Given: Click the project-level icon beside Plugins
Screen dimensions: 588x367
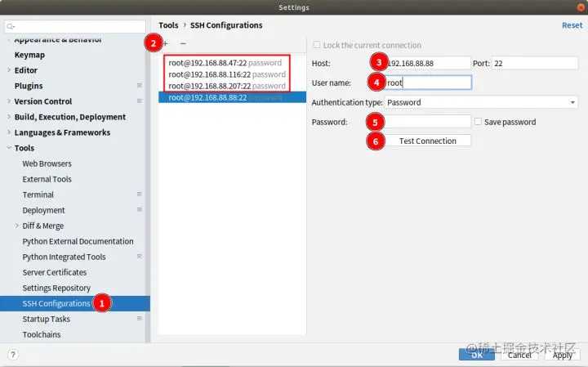Looking at the screenshot, I should click(x=140, y=86).
